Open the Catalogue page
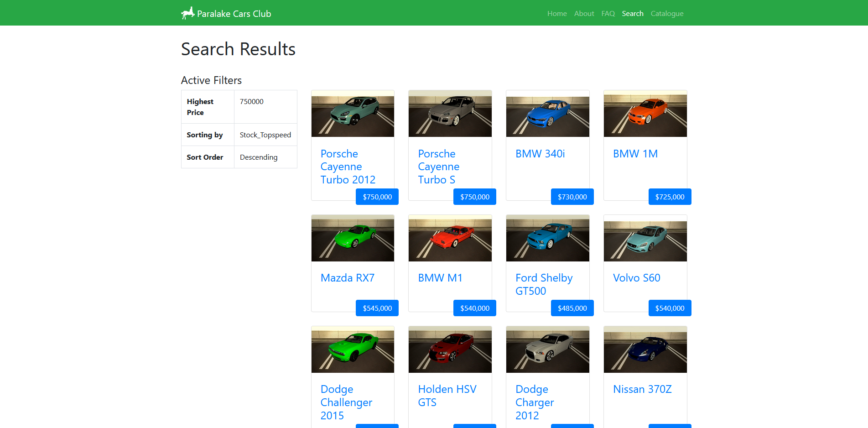 click(x=667, y=13)
